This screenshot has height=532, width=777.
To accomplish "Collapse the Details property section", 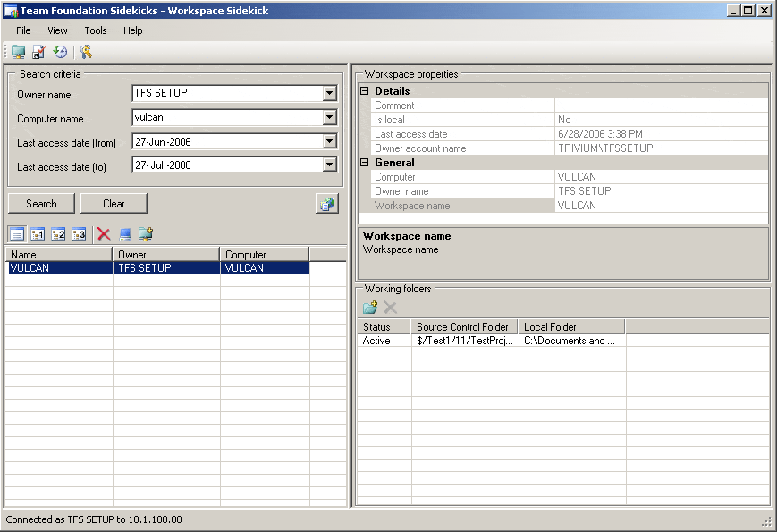I will point(365,91).
